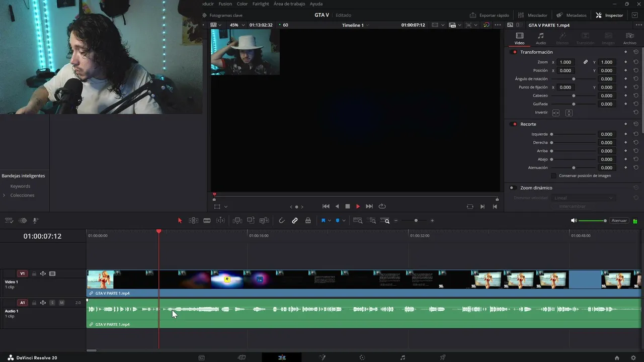Activate the Trim edit mode tool
The height and width of the screenshot is (362, 644).
[193, 220]
